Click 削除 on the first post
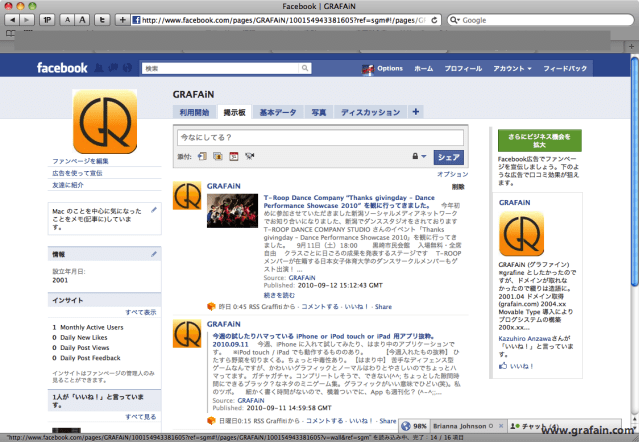639x442 pixels. click(458, 187)
